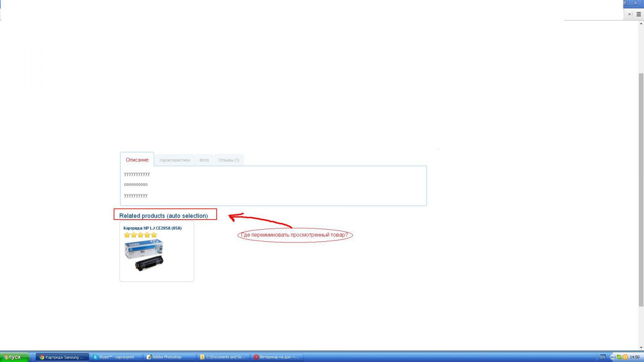The image size is (644, 362).
Task: Click the five-star product rating
Action: (140, 235)
